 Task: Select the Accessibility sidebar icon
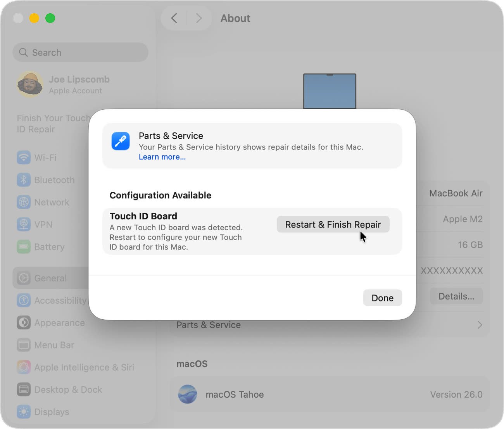(24, 300)
